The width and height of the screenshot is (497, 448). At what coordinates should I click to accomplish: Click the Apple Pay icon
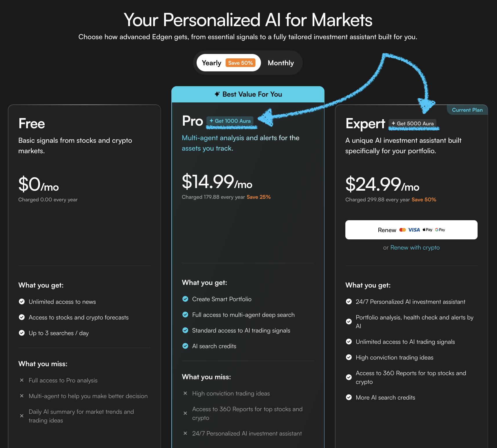click(427, 230)
